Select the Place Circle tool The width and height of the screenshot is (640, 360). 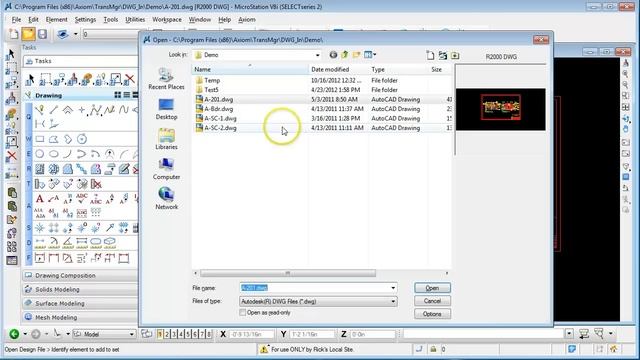pyautogui.click(x=40, y=154)
